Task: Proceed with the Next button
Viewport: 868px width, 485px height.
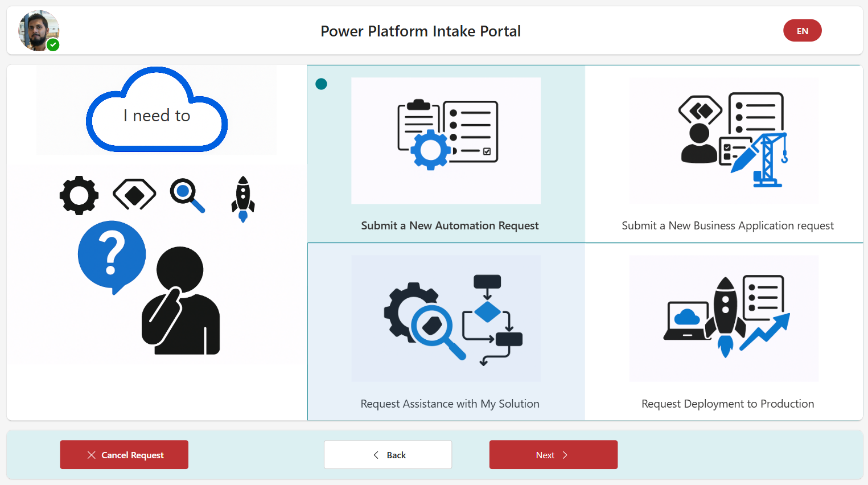Action: coord(553,455)
